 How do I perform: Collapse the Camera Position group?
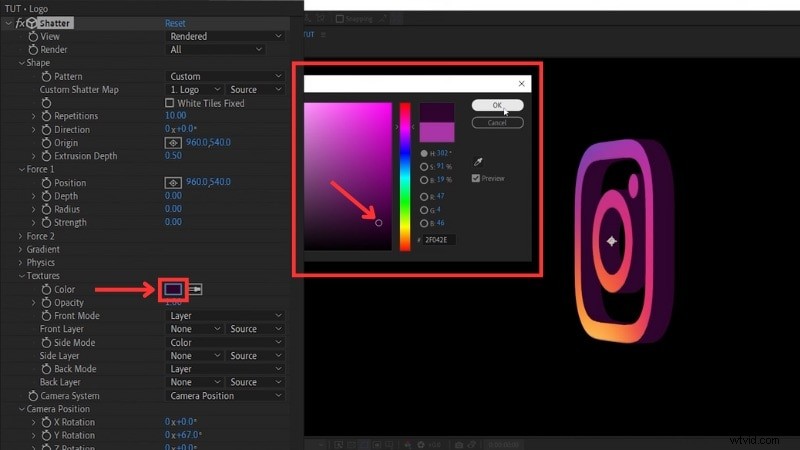(x=21, y=409)
